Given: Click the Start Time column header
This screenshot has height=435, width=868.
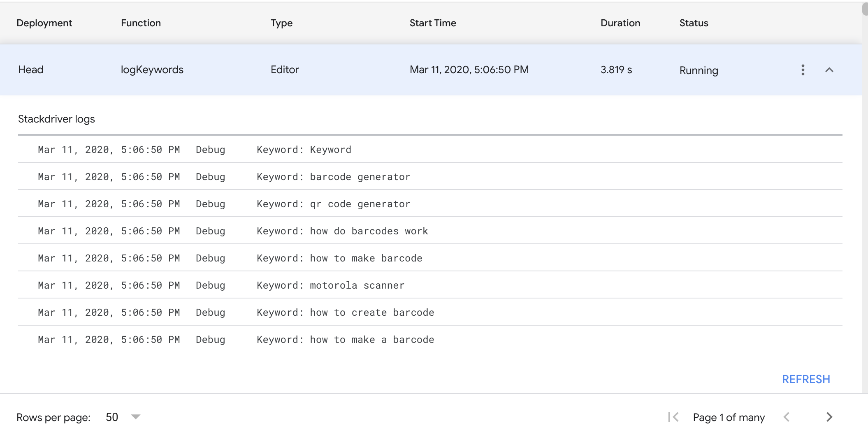Looking at the screenshot, I should (432, 23).
